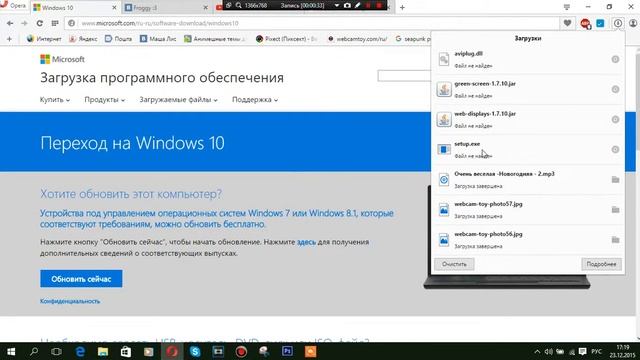
Task: Retry download of setup.exe
Action: tap(615, 149)
